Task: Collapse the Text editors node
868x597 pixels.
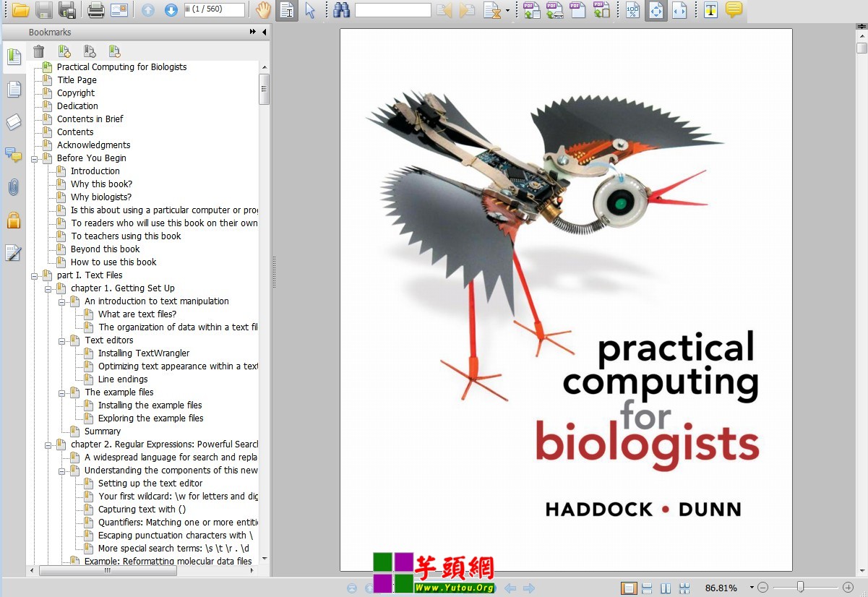Action: click(62, 340)
